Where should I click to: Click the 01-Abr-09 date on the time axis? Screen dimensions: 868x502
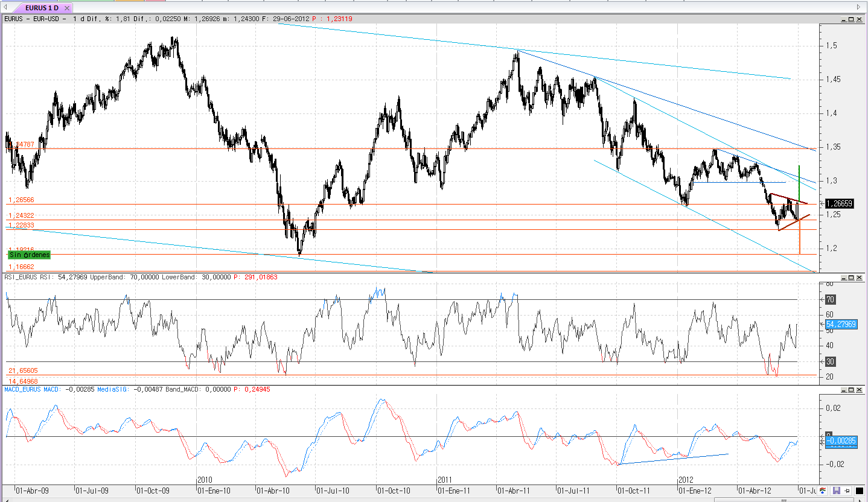(33, 491)
